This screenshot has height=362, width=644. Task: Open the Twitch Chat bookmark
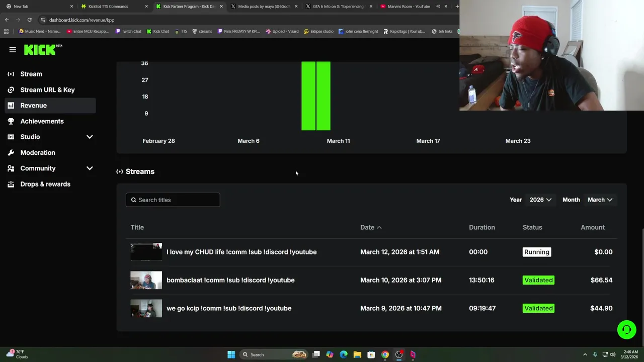tap(128, 31)
